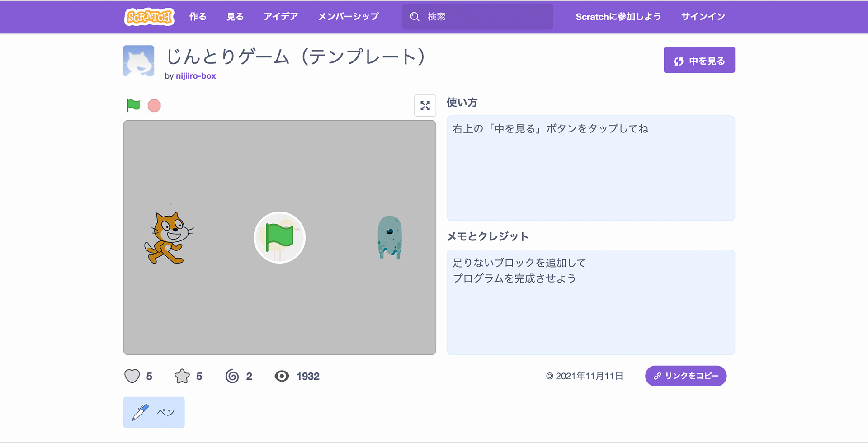Click the Scratch logo
The width and height of the screenshot is (868, 443).
pyautogui.click(x=149, y=17)
